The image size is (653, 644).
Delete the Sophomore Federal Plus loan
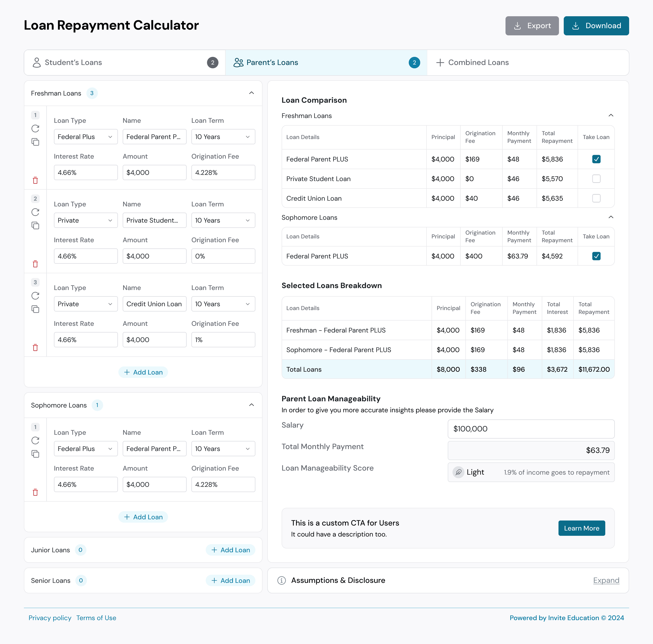pos(36,493)
